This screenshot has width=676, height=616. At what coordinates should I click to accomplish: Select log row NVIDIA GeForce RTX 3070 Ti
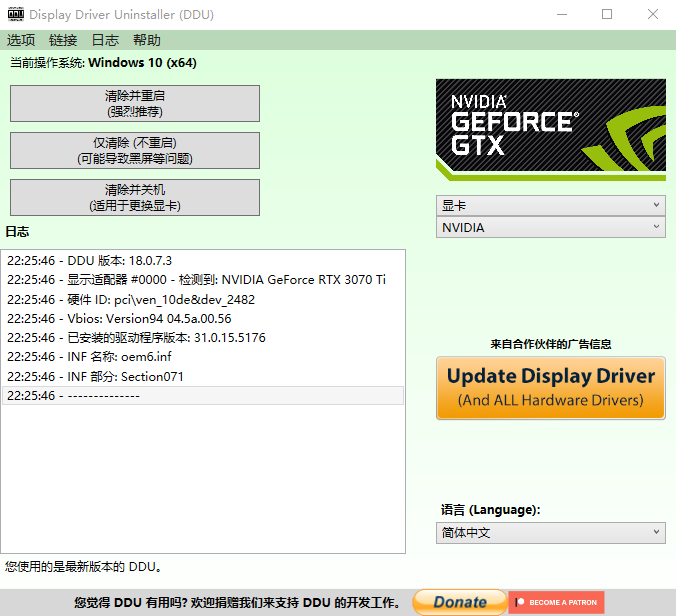point(203,280)
